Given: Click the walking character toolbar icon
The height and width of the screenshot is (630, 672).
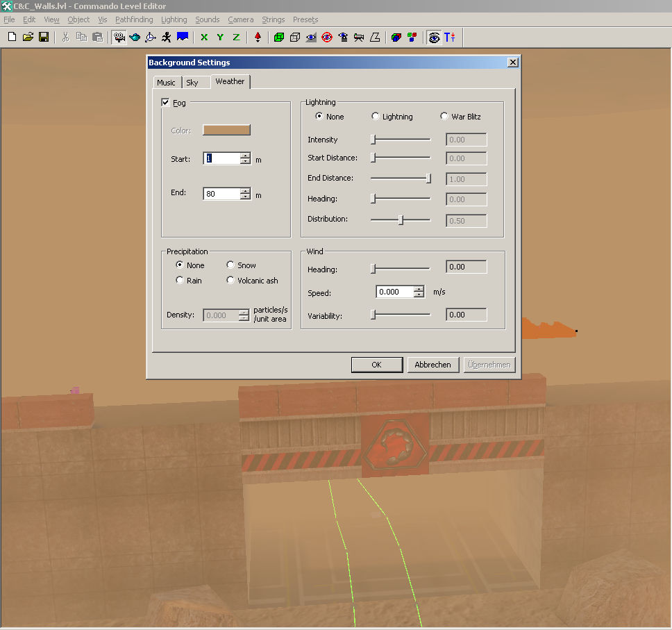Looking at the screenshot, I should click(167, 37).
